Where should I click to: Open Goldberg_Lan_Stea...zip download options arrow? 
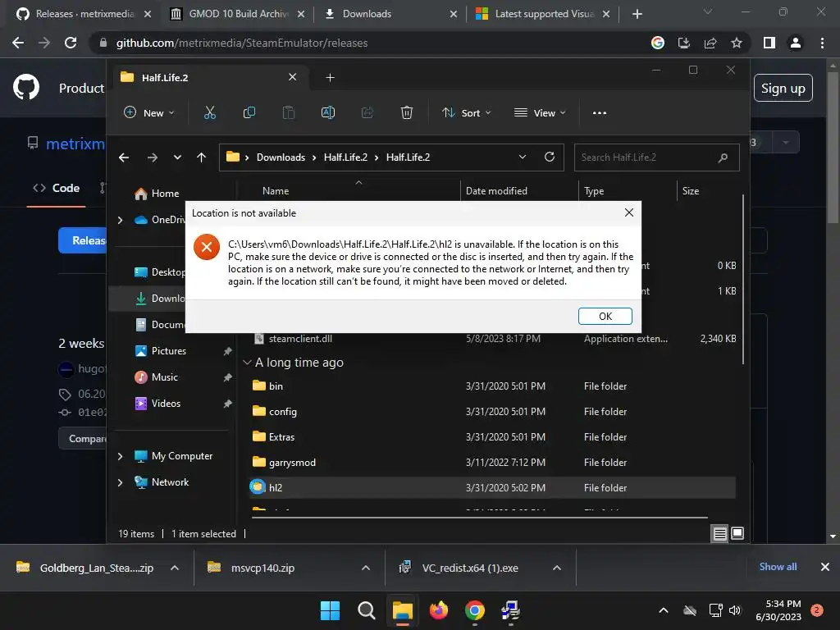(x=175, y=568)
